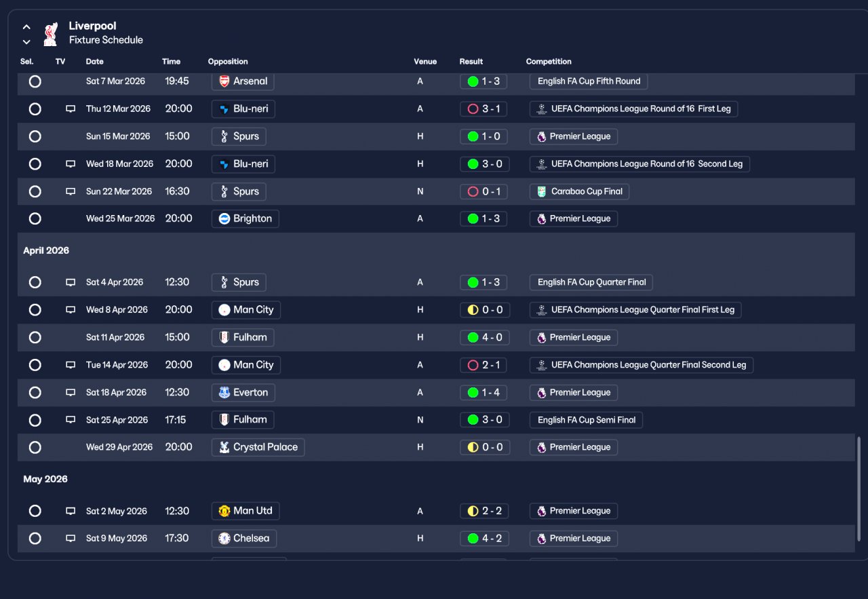Sort by the Opposition column header
868x599 pixels.
[x=228, y=62]
